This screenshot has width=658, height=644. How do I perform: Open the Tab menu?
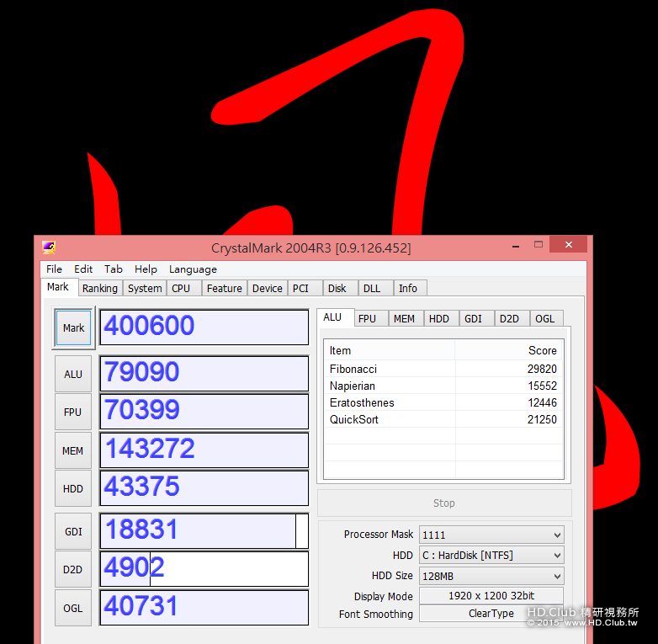[x=114, y=269]
